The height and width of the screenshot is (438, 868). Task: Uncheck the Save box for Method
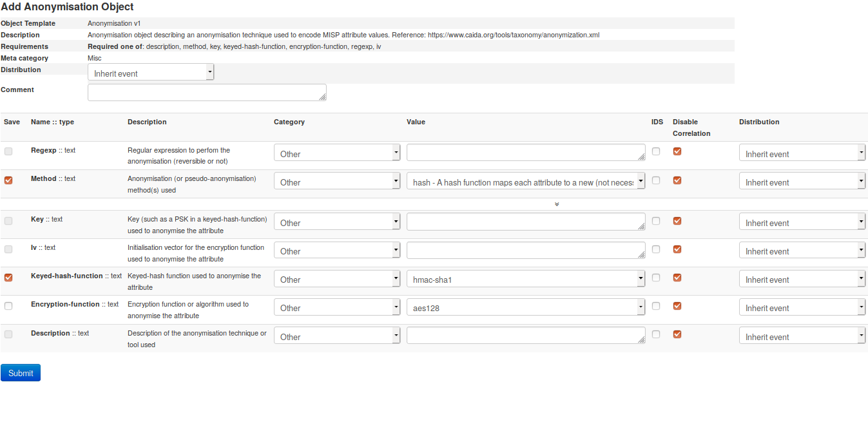click(x=8, y=180)
